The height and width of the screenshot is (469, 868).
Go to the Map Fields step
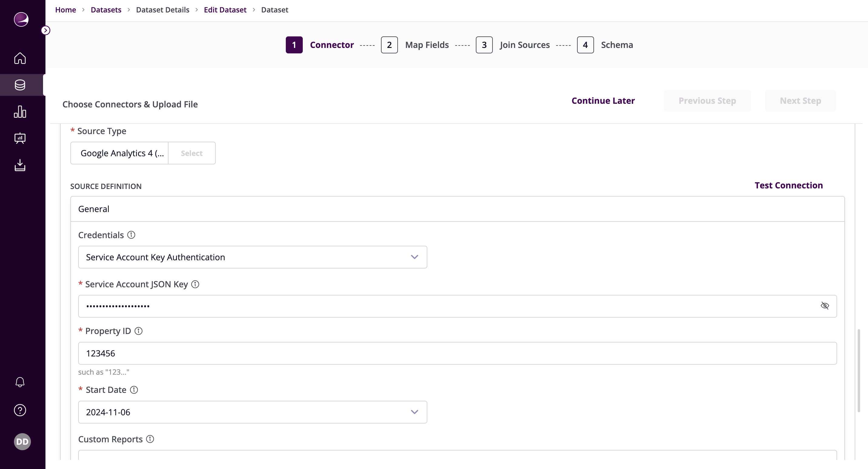coord(427,45)
